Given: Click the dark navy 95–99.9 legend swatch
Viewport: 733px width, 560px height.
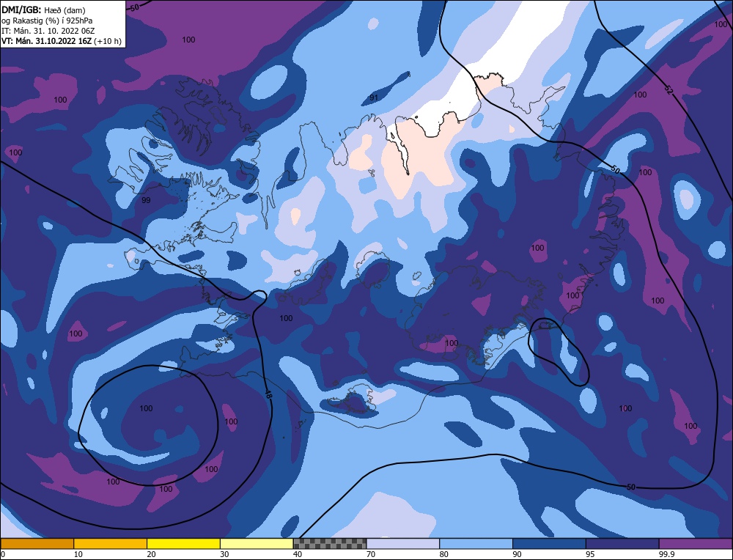Looking at the screenshot, I should coord(622,543).
